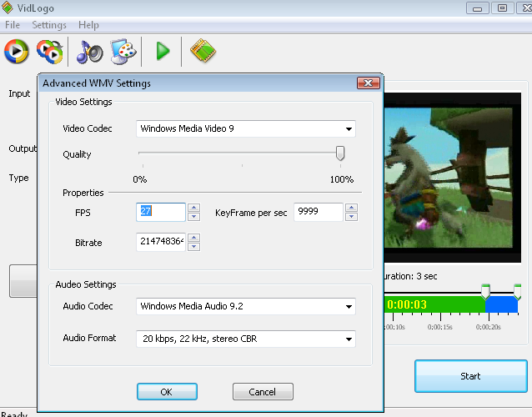This screenshot has height=417, width=532.
Task: Open the paint palette image toolbar icon
Action: pos(123,52)
